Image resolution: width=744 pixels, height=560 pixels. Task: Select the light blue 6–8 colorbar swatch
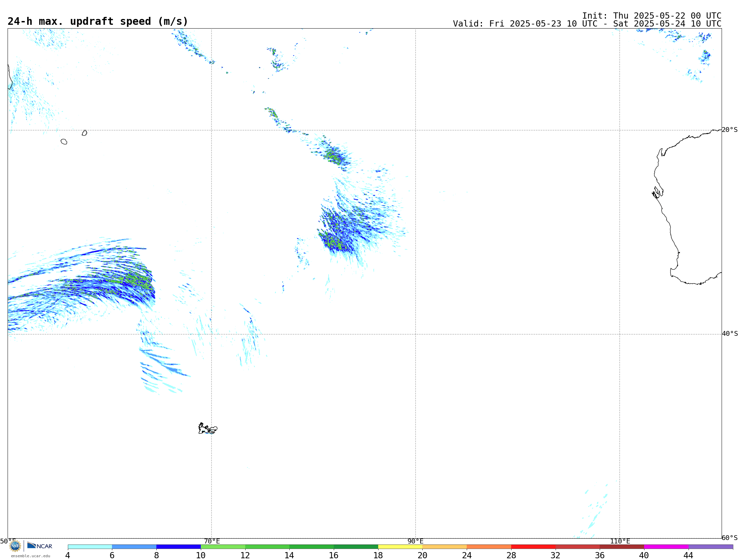point(134,547)
